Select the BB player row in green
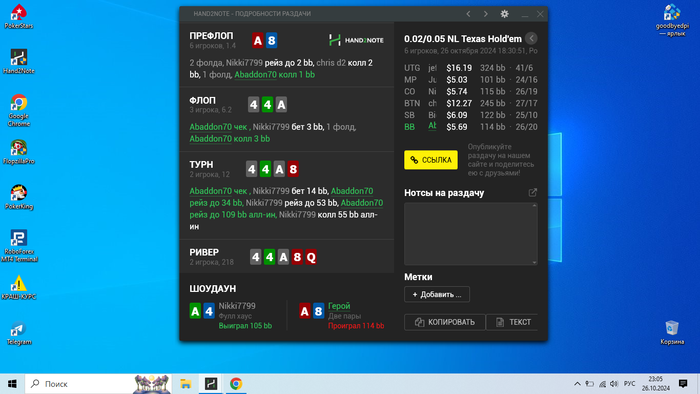Screen dimensions: 700x394 point(471,127)
